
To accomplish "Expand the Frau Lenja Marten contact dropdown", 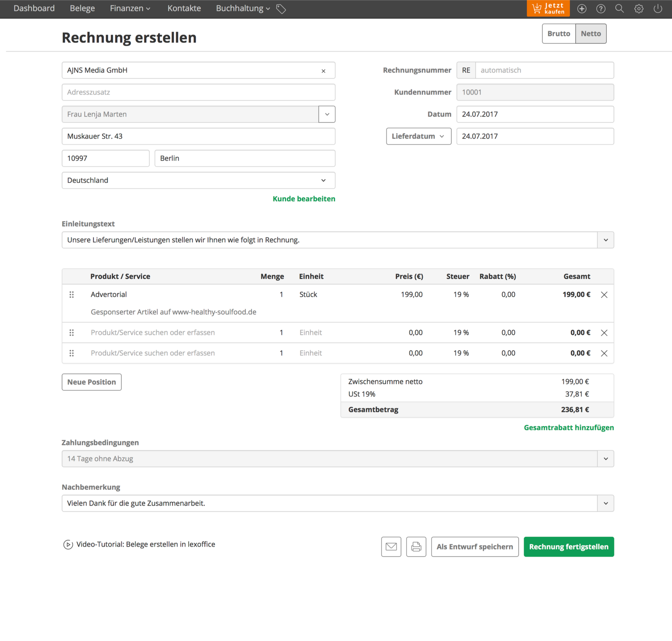I will click(327, 114).
